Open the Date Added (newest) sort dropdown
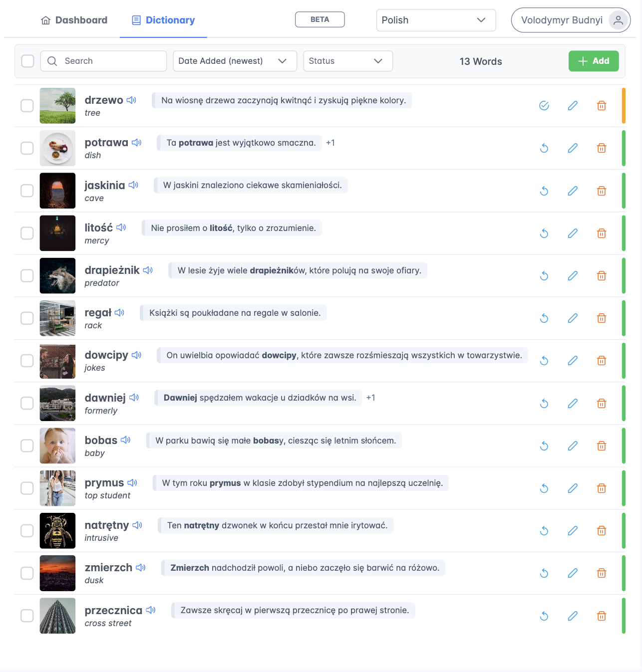 pos(235,61)
